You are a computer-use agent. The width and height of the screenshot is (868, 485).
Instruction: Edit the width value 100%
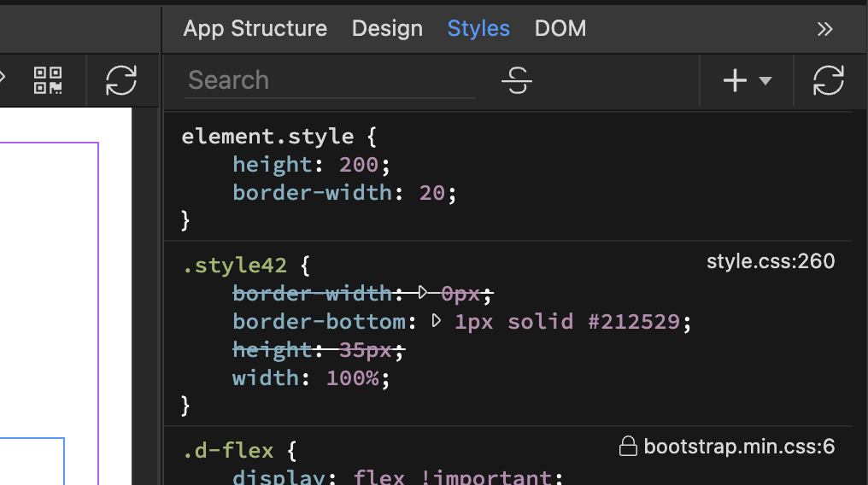coord(353,378)
